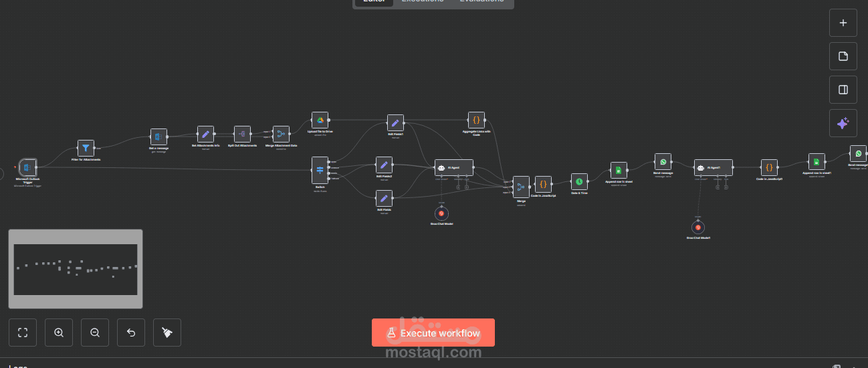
Task: Open the Filter for Attachments node
Action: tap(86, 148)
